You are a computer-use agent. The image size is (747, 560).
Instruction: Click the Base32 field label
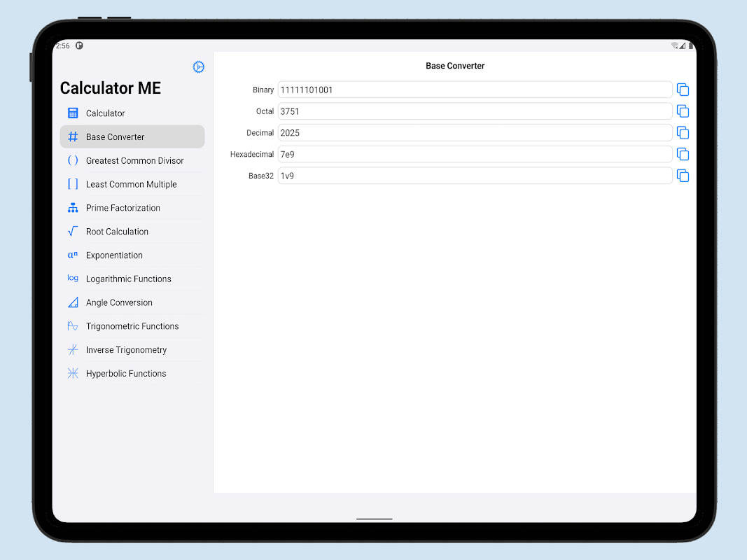click(x=261, y=176)
